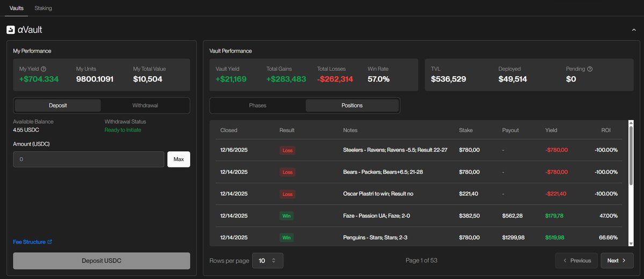Click the Faze - Passion UA note
This screenshot has width=644, height=279.
[x=375, y=216]
